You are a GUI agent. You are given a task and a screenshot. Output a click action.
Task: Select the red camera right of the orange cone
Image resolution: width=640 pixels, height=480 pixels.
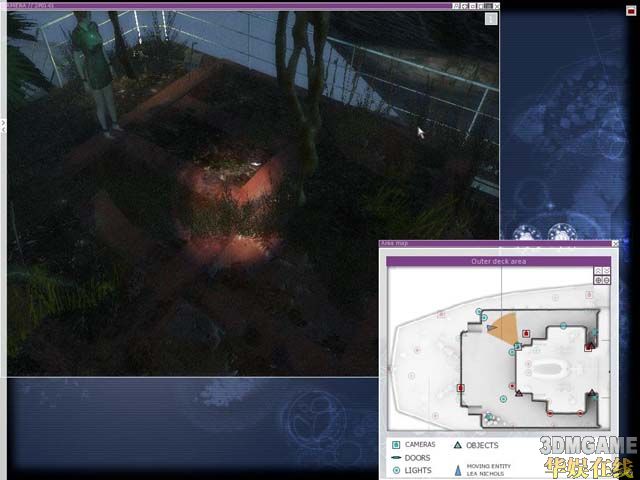(x=526, y=333)
